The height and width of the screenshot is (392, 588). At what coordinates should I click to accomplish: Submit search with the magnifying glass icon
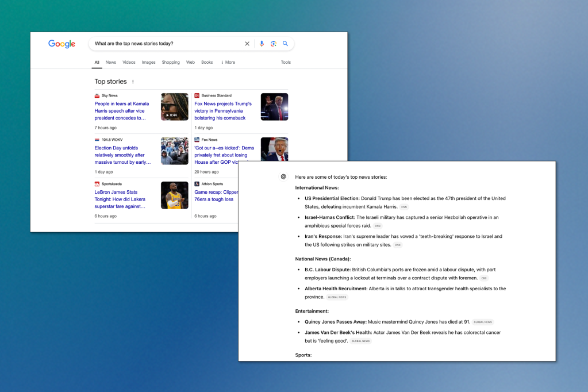285,44
